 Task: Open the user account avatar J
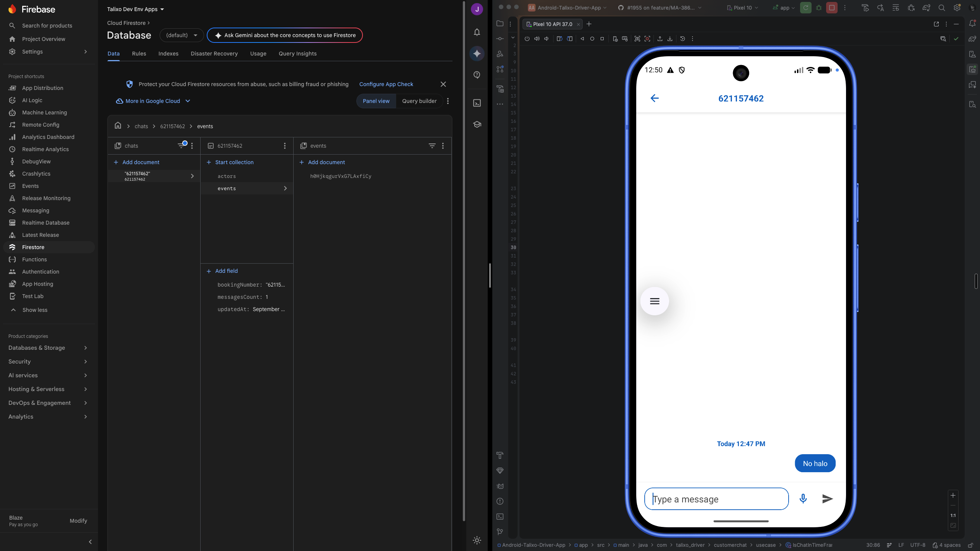pyautogui.click(x=477, y=9)
